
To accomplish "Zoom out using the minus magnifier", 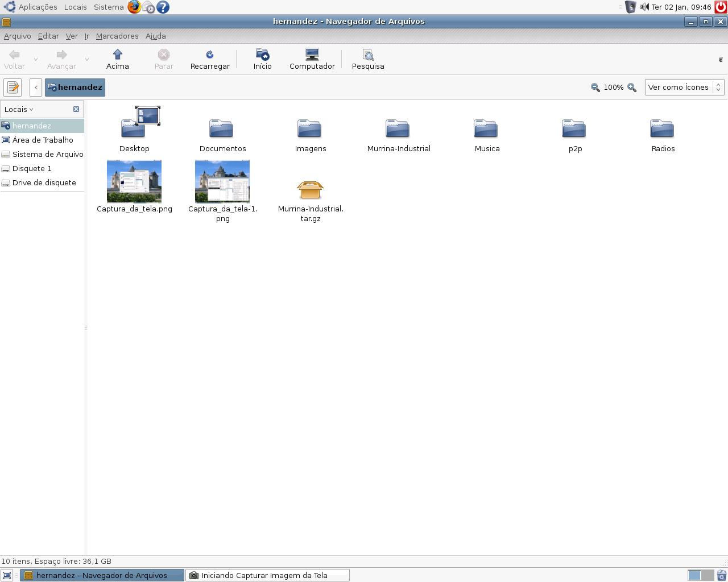I will 595,88.
